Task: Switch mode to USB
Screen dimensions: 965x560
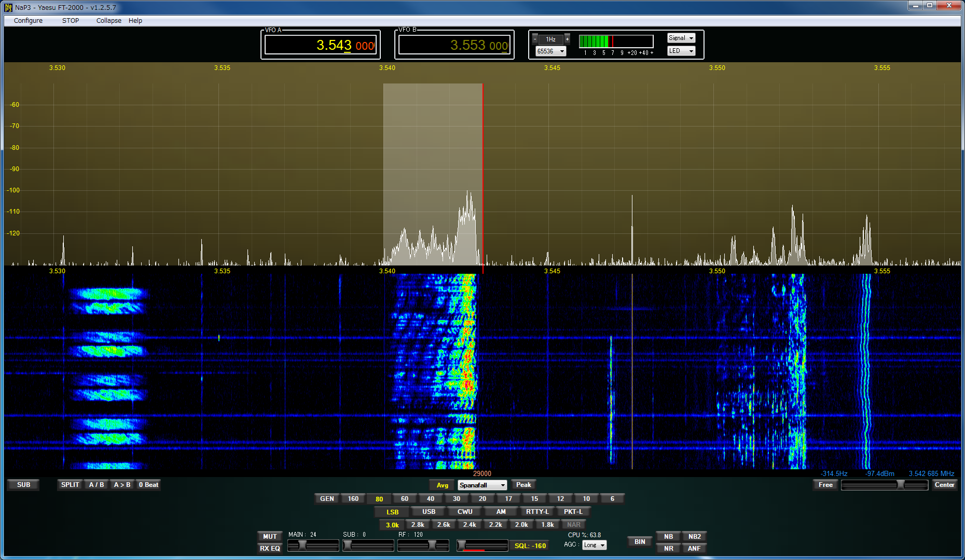Action: 429,512
